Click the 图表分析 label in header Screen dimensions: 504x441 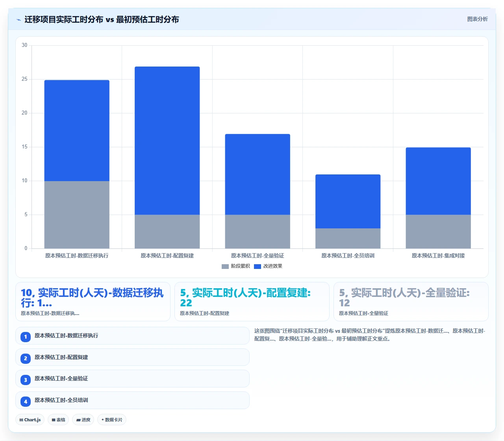[477, 19]
